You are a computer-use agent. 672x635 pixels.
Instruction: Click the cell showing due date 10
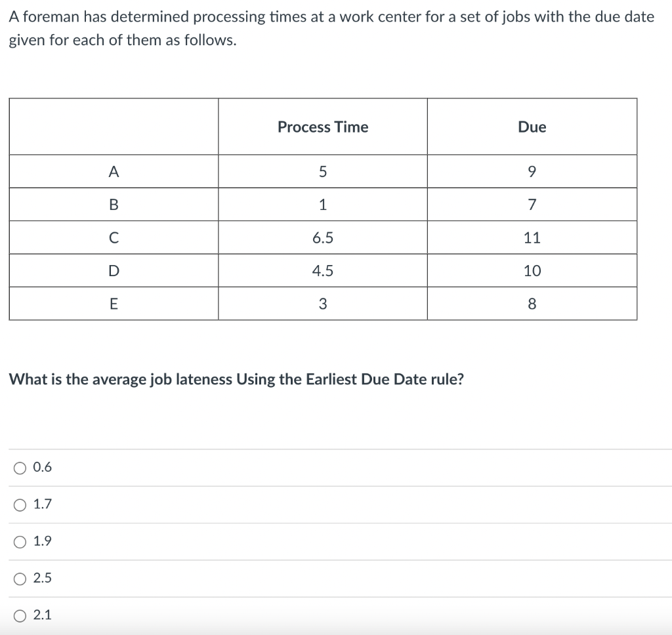click(x=532, y=270)
